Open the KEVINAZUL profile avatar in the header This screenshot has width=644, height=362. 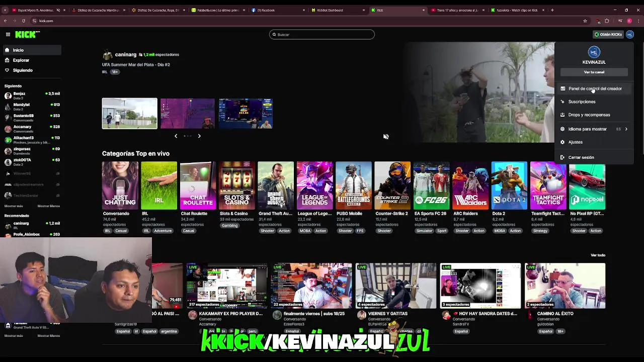click(630, 34)
